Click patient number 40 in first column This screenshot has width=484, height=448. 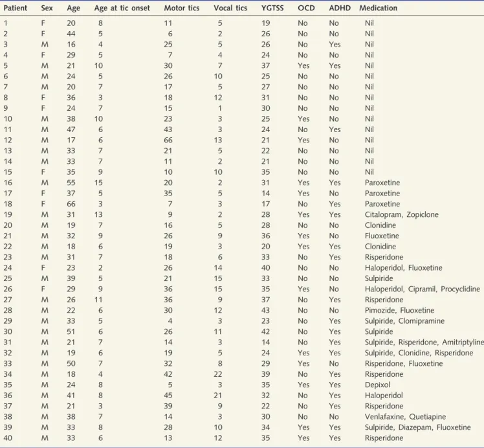(x=8, y=438)
